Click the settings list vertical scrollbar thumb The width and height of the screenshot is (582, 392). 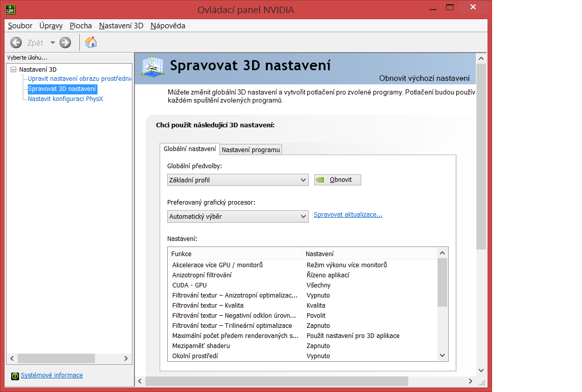click(442, 282)
